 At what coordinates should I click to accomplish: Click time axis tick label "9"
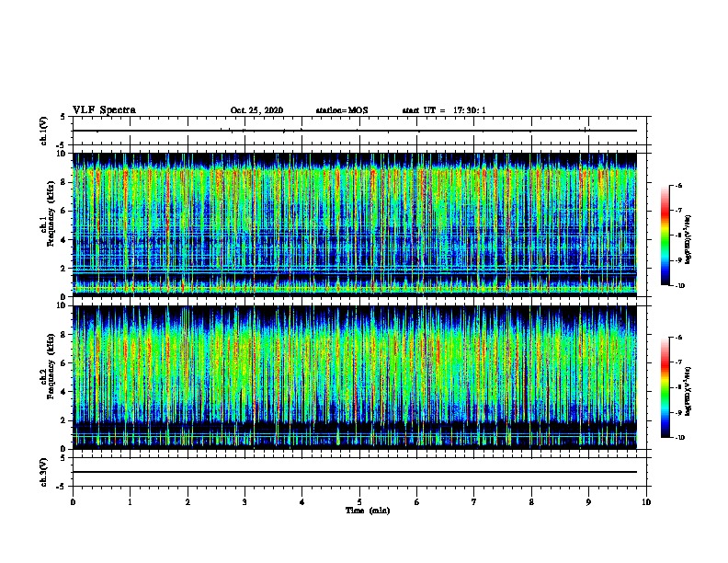(x=588, y=502)
